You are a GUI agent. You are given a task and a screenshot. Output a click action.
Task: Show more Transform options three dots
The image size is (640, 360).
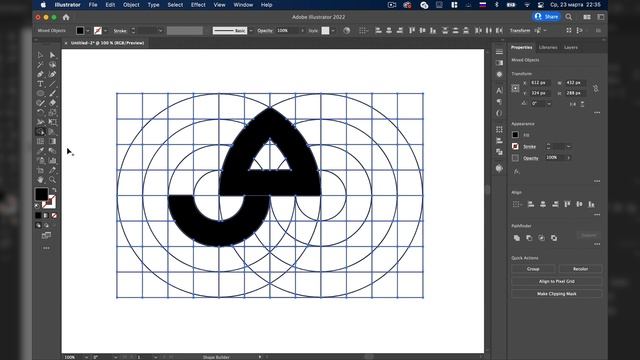(x=597, y=112)
